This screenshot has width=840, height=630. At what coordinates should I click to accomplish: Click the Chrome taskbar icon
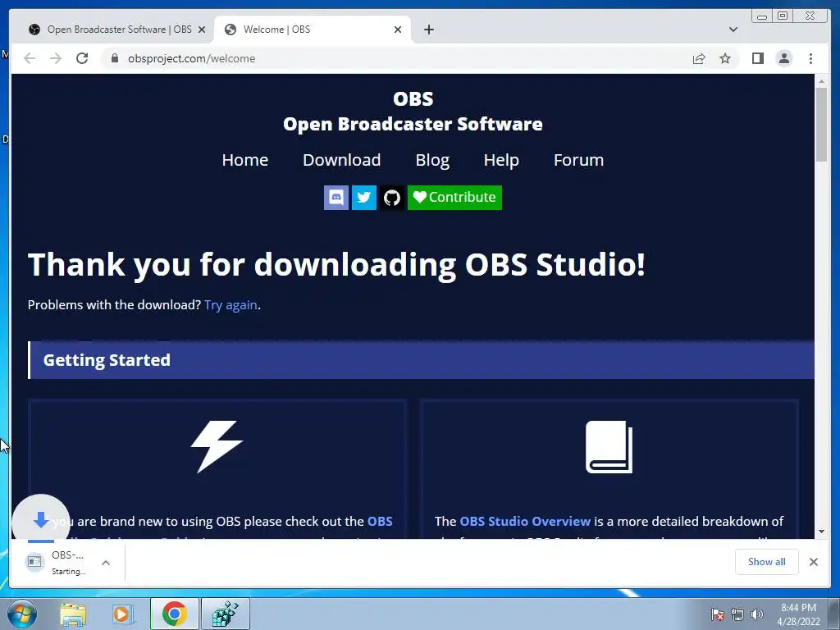point(174,614)
